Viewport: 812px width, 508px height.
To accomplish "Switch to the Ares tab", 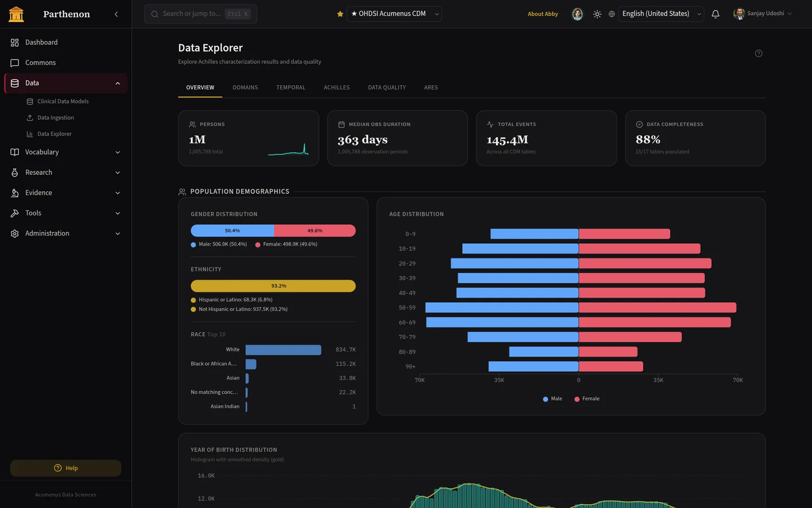I will 431,88.
